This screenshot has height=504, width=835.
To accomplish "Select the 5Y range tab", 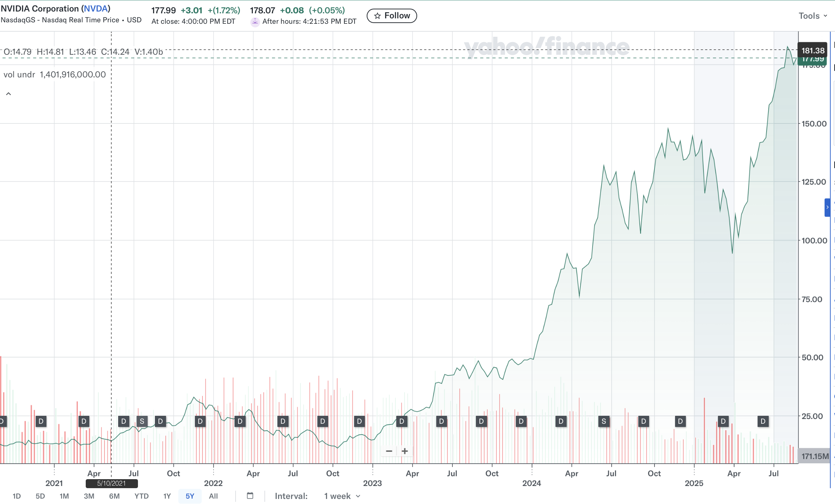I will (190, 496).
